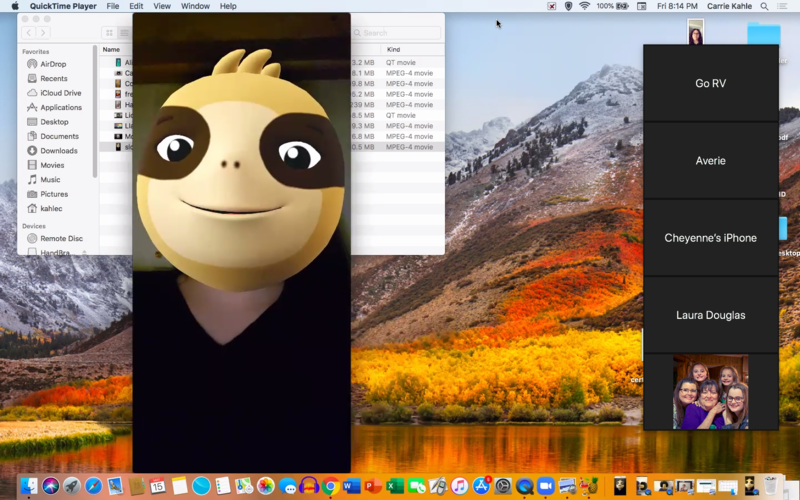800x500 pixels.
Task: Click the Finder Search field
Action: click(396, 33)
